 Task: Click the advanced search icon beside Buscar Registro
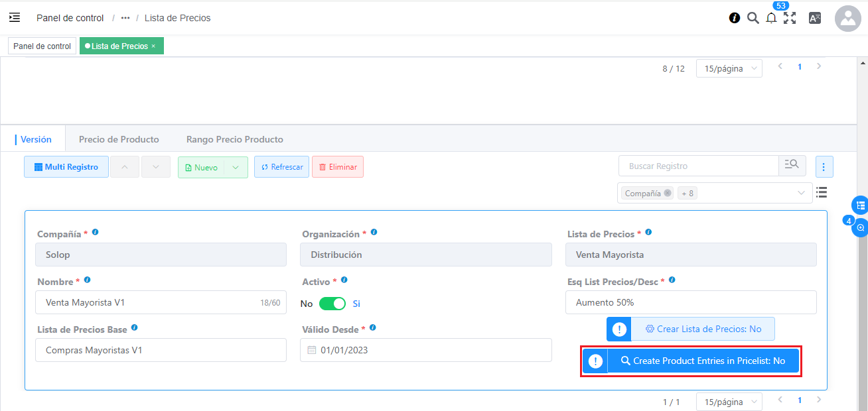click(792, 166)
